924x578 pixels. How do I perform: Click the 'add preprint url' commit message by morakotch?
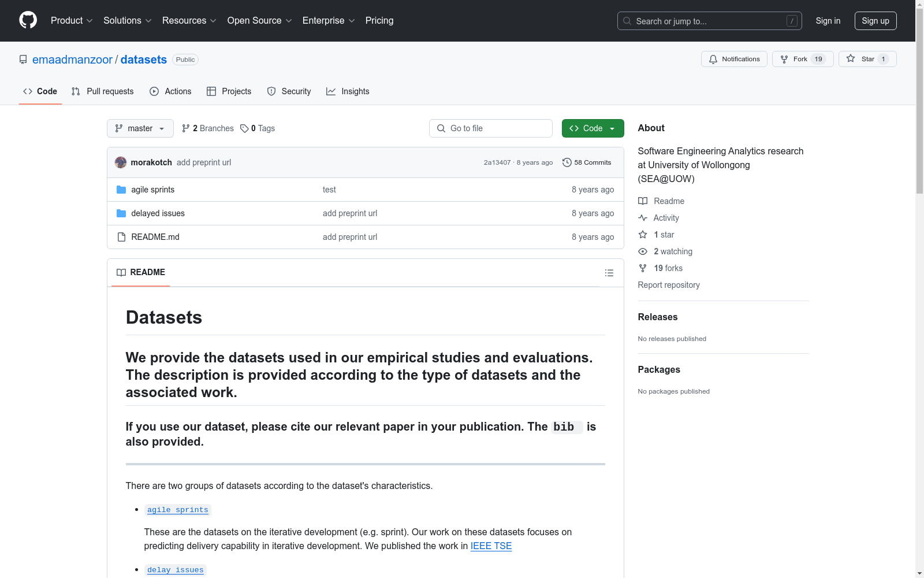[204, 162]
